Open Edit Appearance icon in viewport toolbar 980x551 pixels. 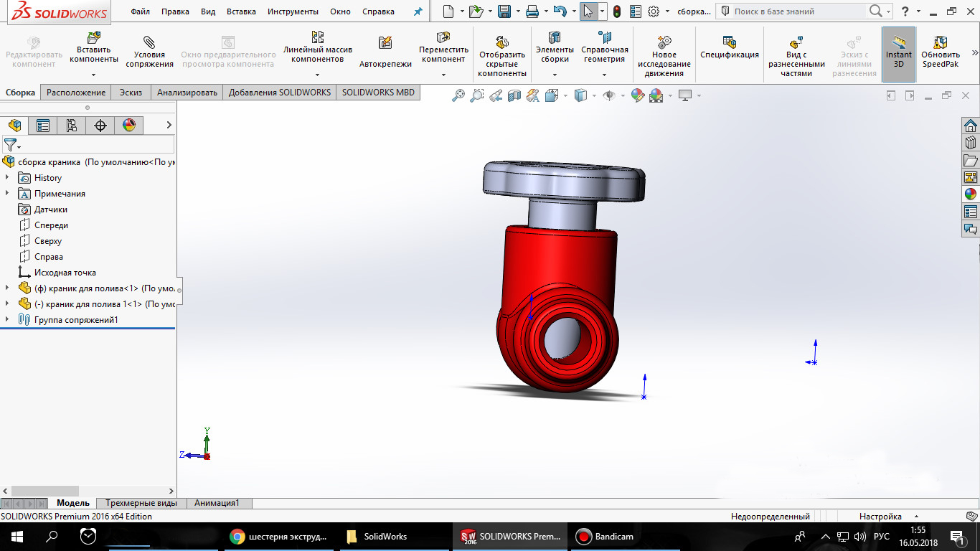coord(637,95)
